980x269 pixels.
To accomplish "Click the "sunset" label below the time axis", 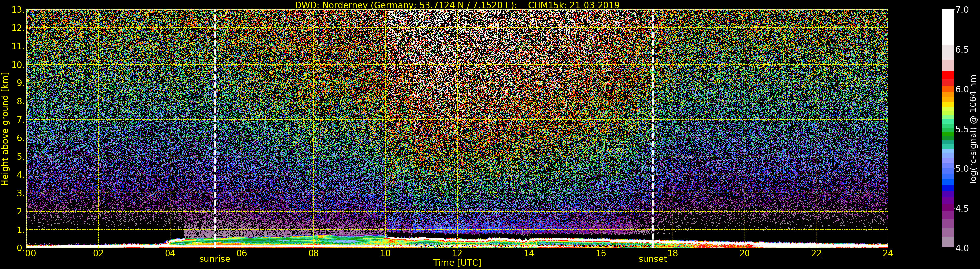I will 653,259.
